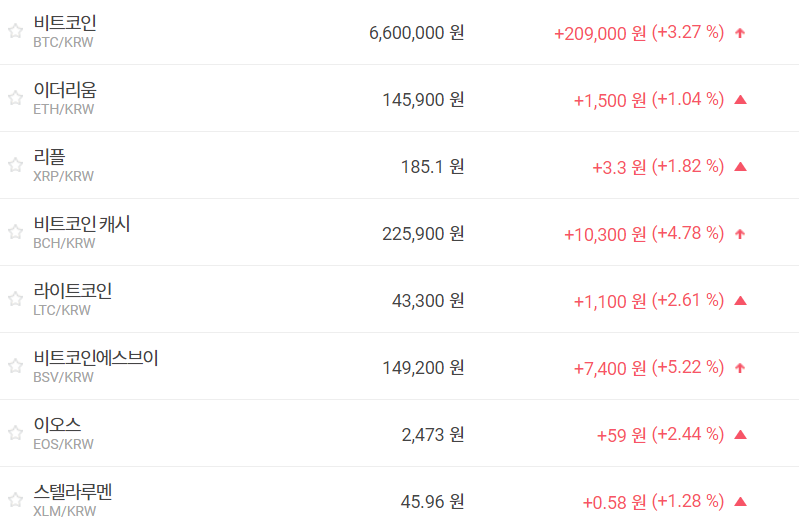Image resolution: width=799 pixels, height=532 pixels.
Task: Click the Litecoin favorite star icon
Action: [x=15, y=299]
